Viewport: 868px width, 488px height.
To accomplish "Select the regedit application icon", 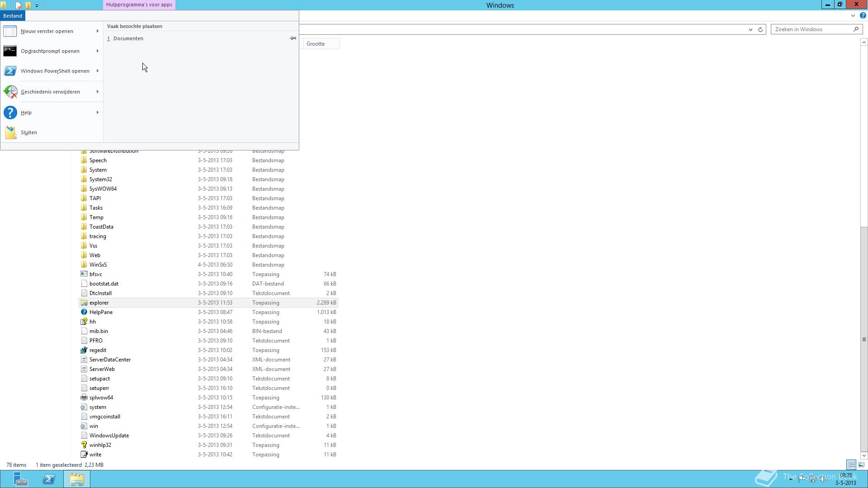I will pyautogui.click(x=84, y=350).
